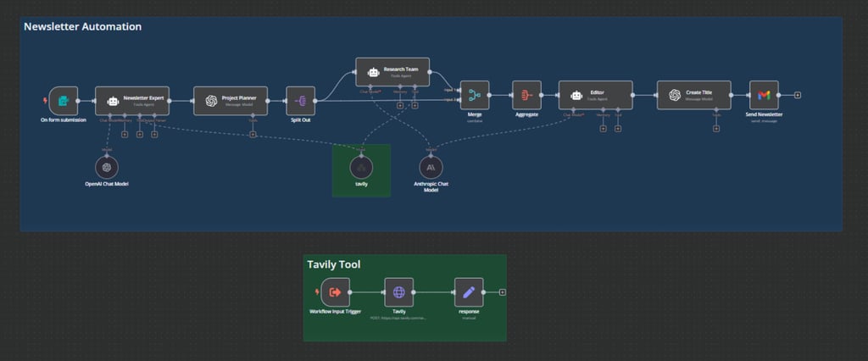Image resolution: width=868 pixels, height=361 pixels.
Task: Select the Workflow Input Trigger node
Action: pos(336,292)
